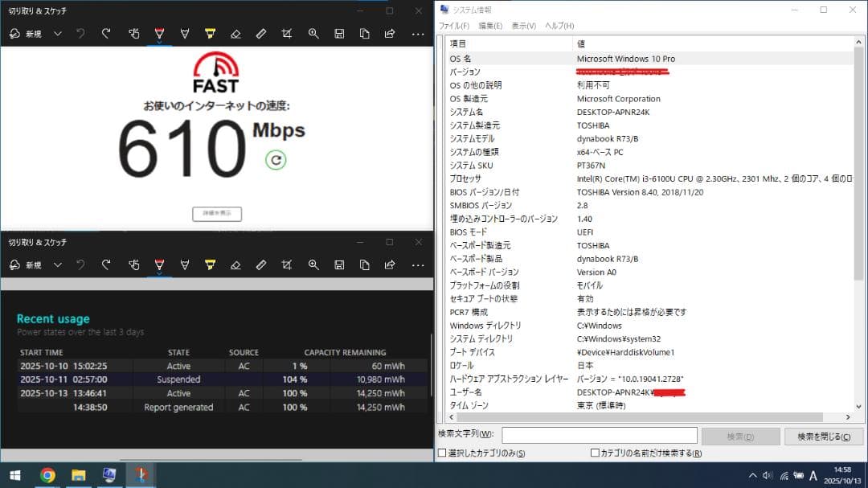Screen dimensions: 868x488
Task: Select the プロセッサ row
Action: pos(649,179)
